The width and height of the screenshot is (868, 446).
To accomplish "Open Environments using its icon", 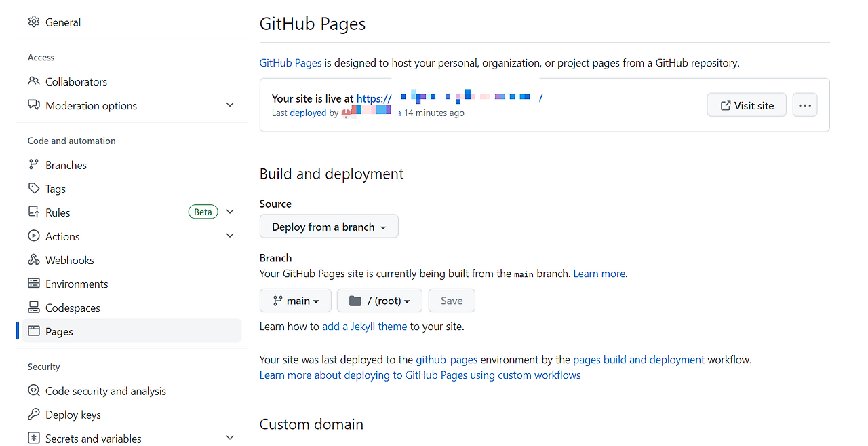I will (x=34, y=283).
